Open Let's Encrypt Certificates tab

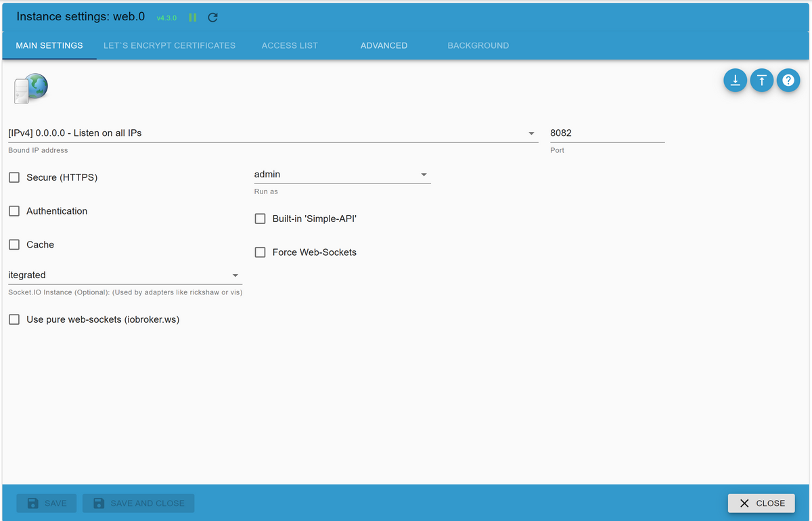point(169,45)
